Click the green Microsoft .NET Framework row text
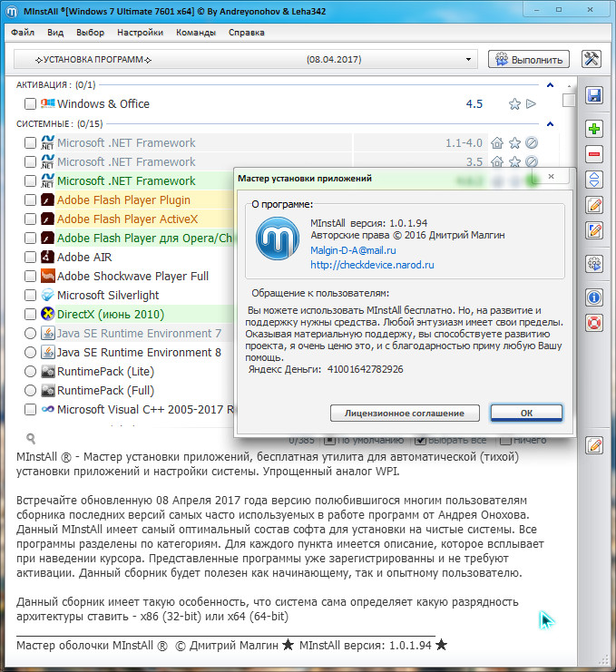Viewport: 616px width, 672px height. coord(126,180)
